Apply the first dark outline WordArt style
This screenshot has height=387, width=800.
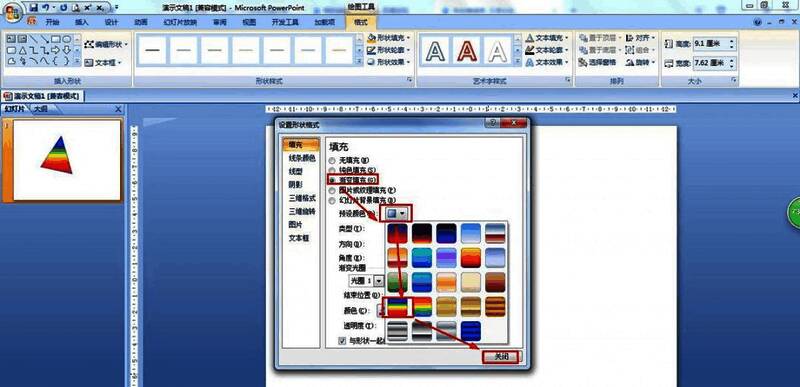pos(435,50)
